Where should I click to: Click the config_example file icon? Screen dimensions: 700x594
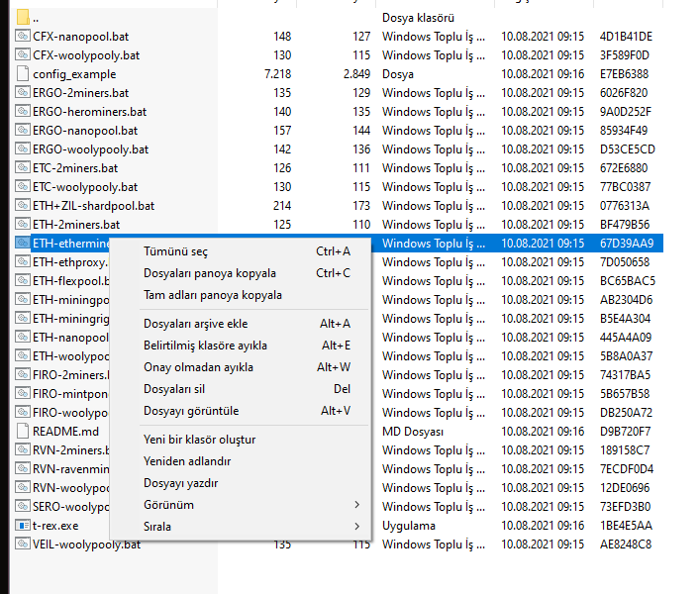(x=23, y=73)
